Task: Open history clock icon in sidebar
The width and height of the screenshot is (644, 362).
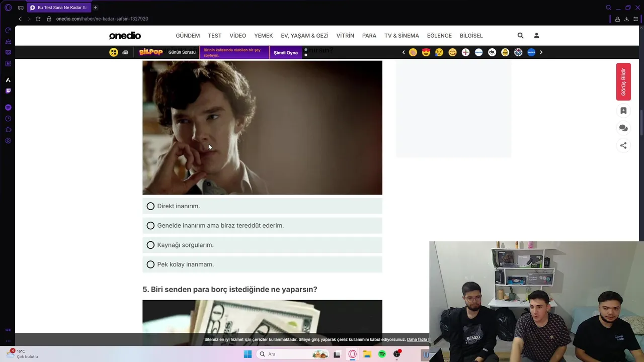Action: (x=8, y=119)
